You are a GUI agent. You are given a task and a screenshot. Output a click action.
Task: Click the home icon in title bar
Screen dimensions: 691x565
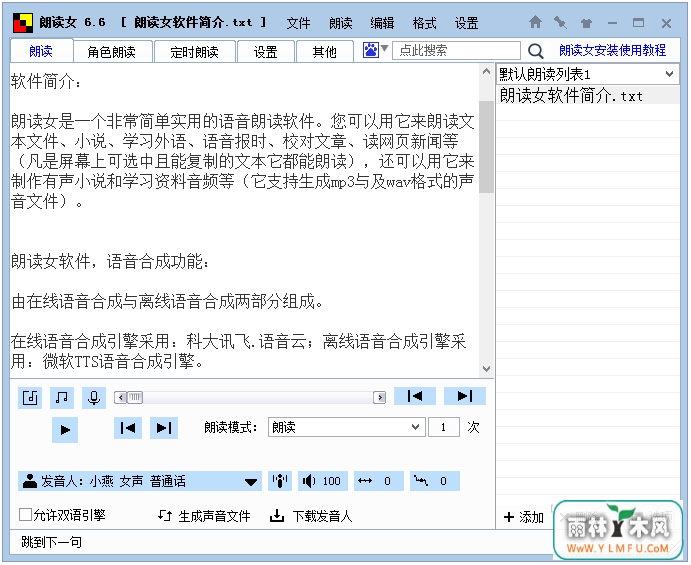point(535,22)
